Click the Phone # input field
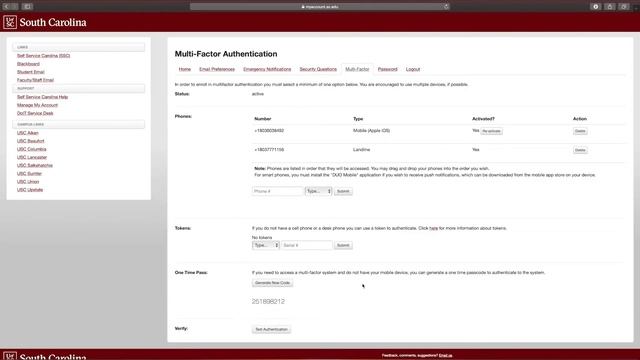The width and height of the screenshot is (640, 360). (278, 191)
